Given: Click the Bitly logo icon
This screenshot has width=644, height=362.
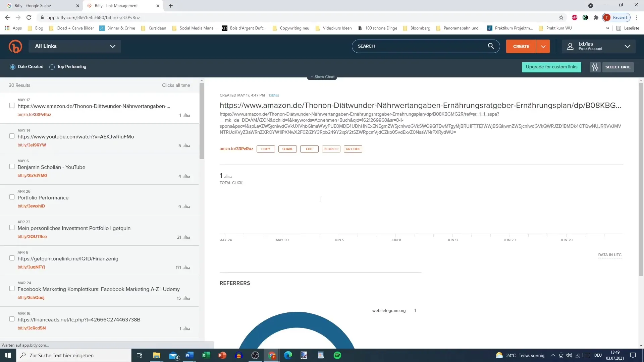Looking at the screenshot, I should 15,46.
